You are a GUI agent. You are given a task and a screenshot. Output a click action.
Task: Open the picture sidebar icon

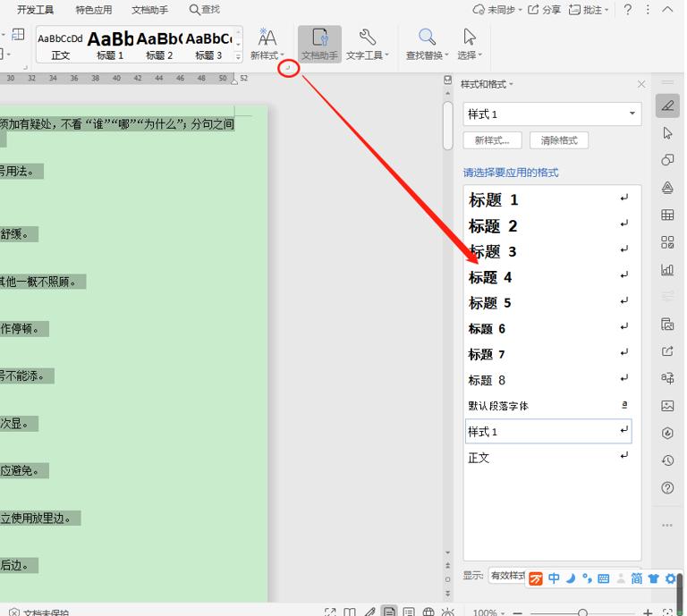point(667,406)
